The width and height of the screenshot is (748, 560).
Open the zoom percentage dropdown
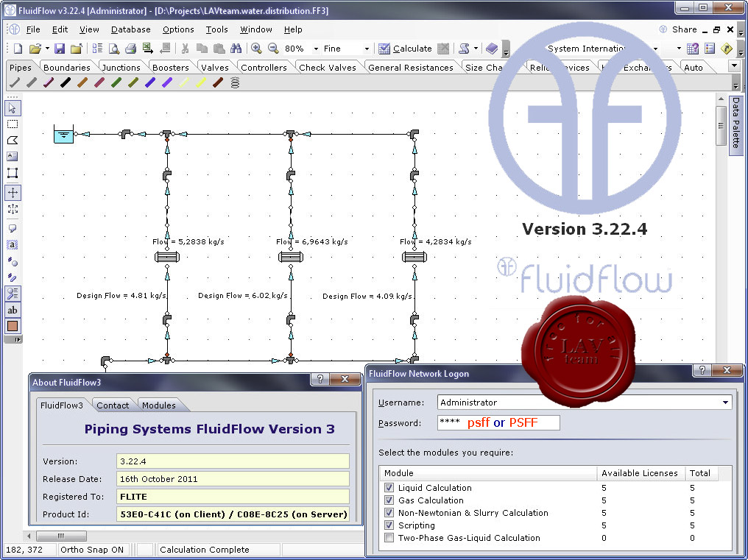tap(316, 49)
